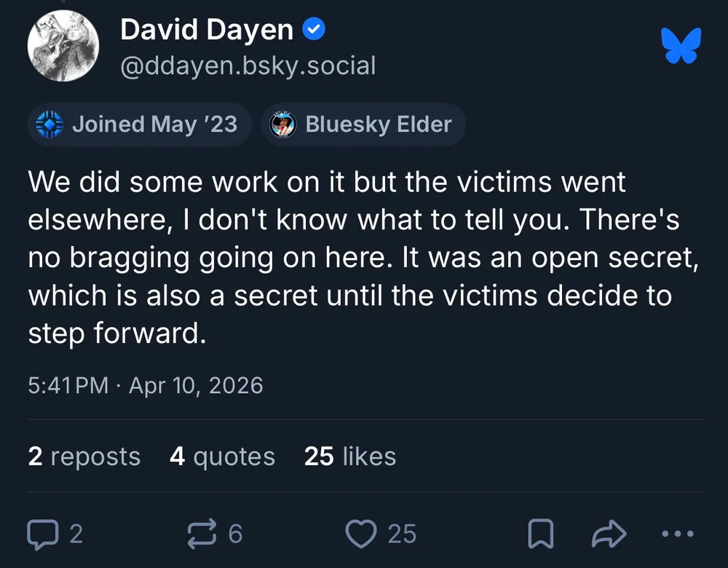Screen dimensions: 728x568
Task: Click the 5:41 PM Apr 10 timestamp
Action: 146,385
